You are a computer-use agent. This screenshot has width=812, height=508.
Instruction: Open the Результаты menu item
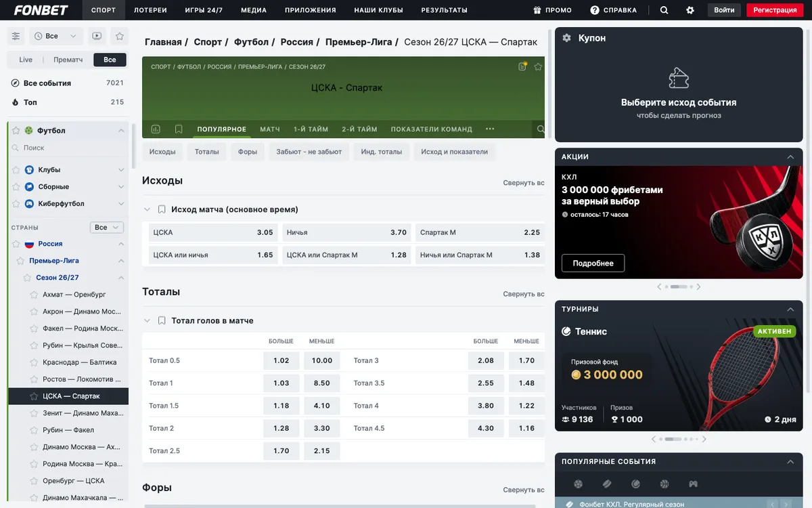[x=444, y=10]
